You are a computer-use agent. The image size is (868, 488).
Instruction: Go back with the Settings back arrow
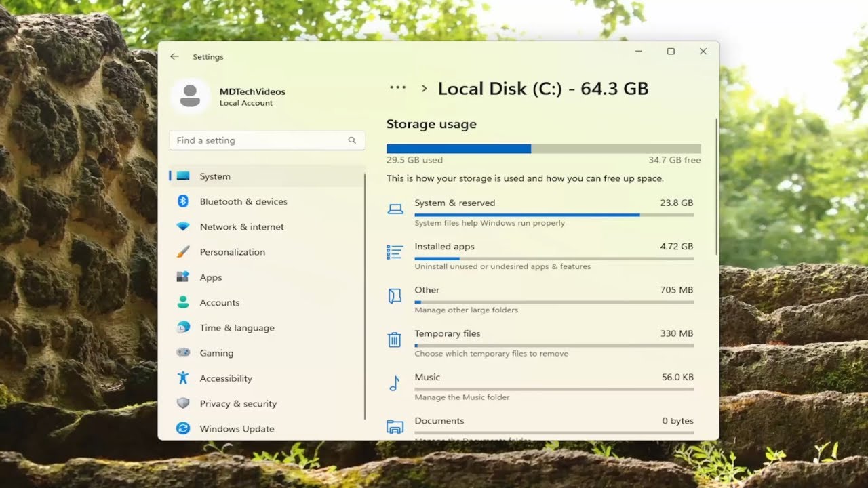point(174,57)
